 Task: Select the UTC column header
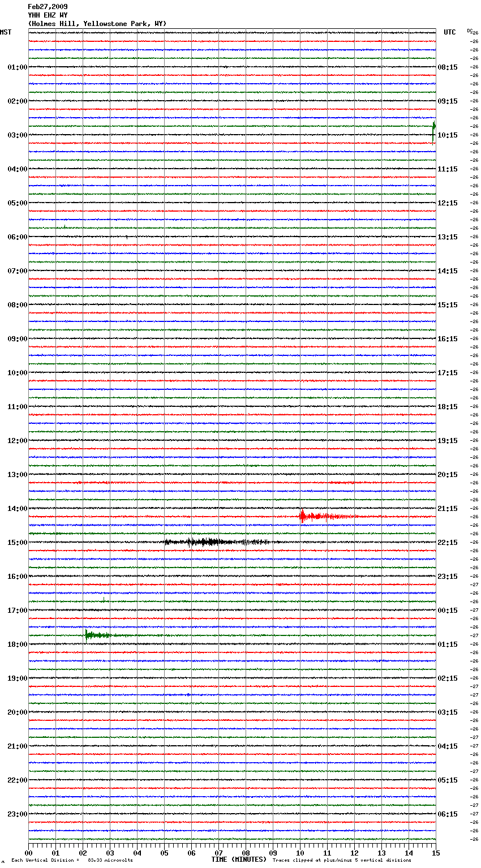pos(450,32)
